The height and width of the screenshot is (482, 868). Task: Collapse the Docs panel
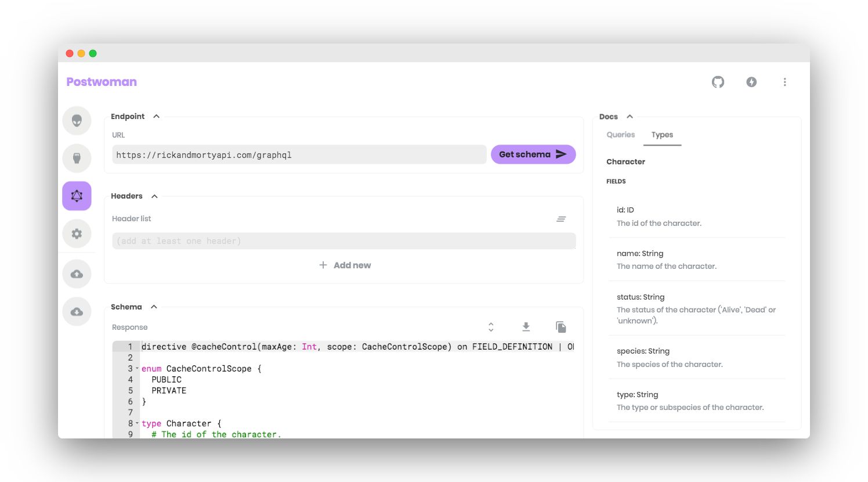630,116
